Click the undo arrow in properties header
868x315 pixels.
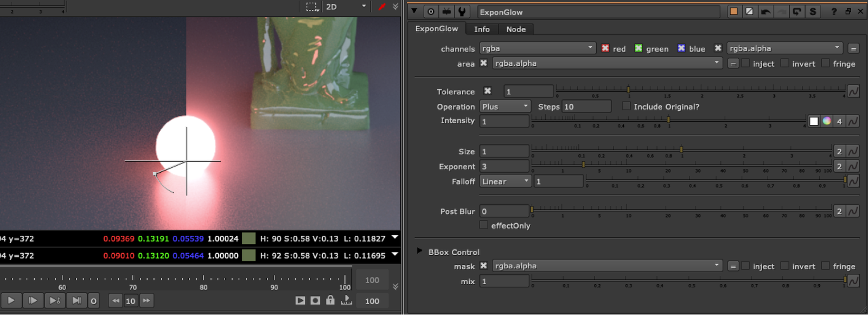[765, 11]
